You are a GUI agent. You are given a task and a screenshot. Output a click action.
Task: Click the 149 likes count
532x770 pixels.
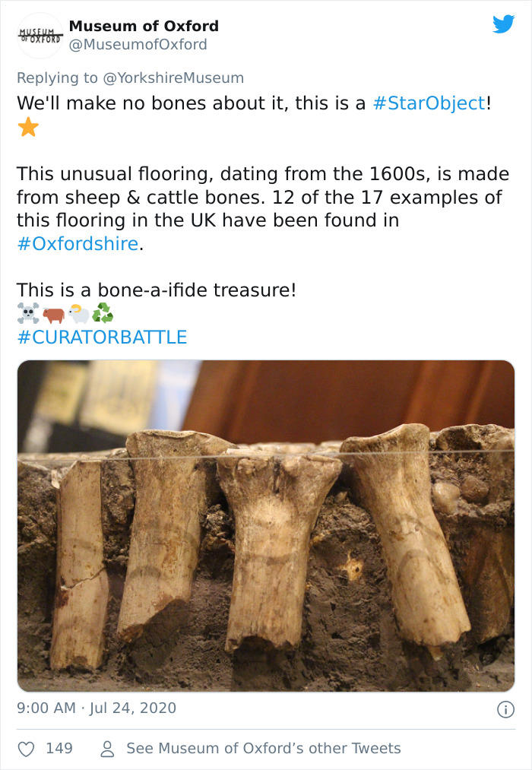pos(59,749)
